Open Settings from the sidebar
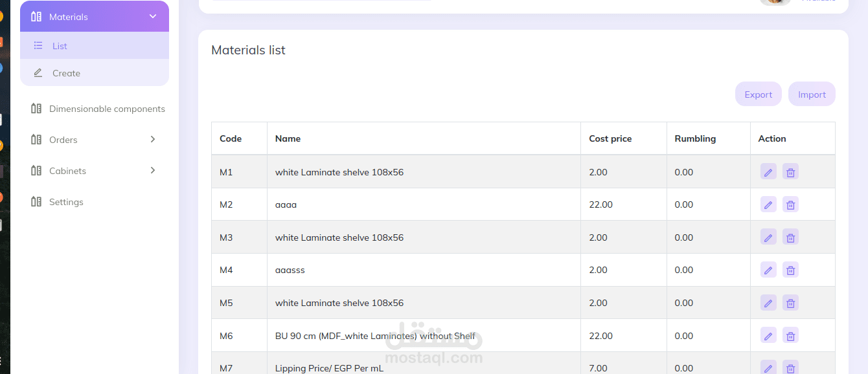This screenshot has width=868, height=374. [x=66, y=202]
